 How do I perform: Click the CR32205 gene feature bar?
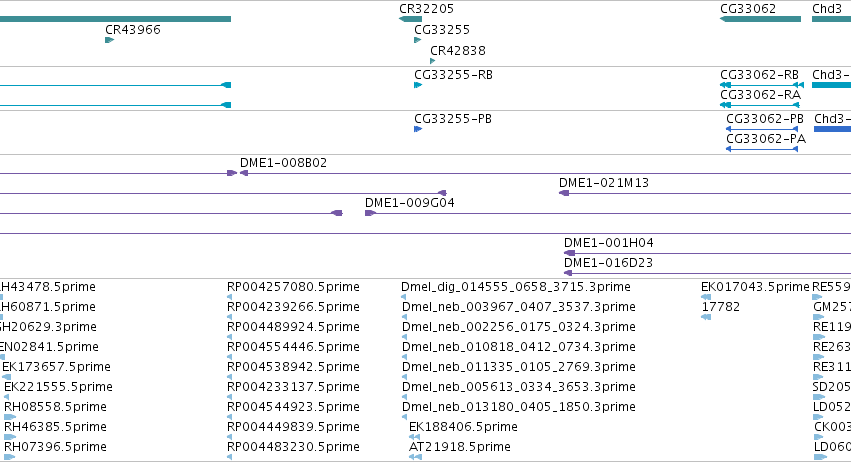pyautogui.click(x=410, y=19)
